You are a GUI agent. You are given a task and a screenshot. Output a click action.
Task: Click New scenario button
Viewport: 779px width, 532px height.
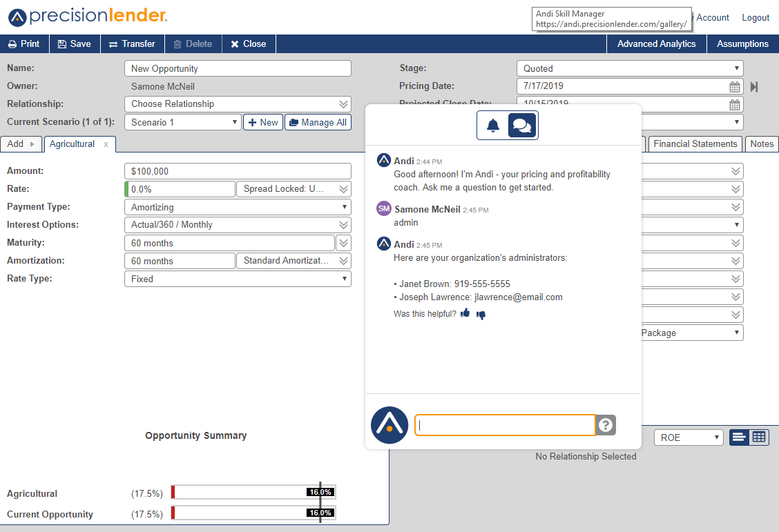[x=263, y=122]
